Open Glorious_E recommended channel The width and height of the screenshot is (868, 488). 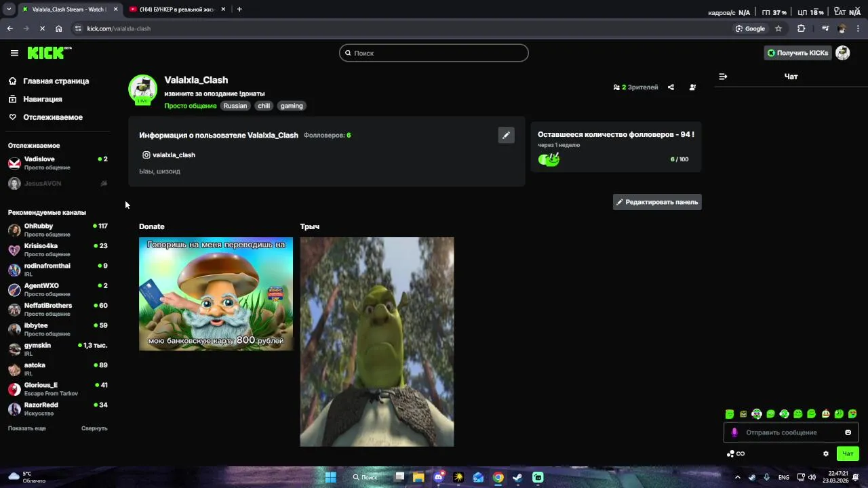58,389
